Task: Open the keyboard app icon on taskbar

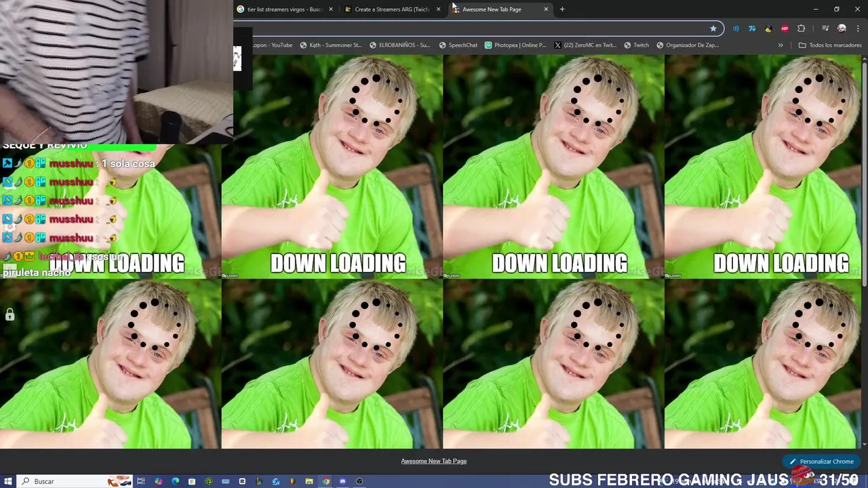Action: tap(225, 481)
